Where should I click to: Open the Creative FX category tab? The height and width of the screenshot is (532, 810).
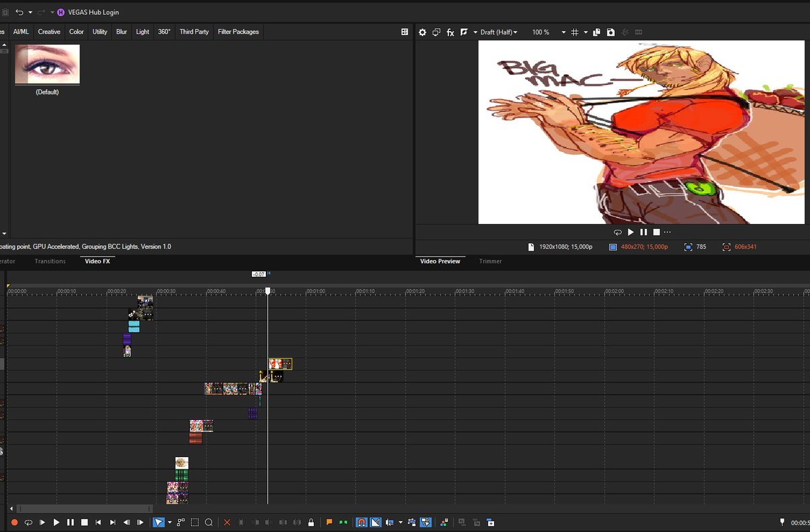tap(49, 32)
